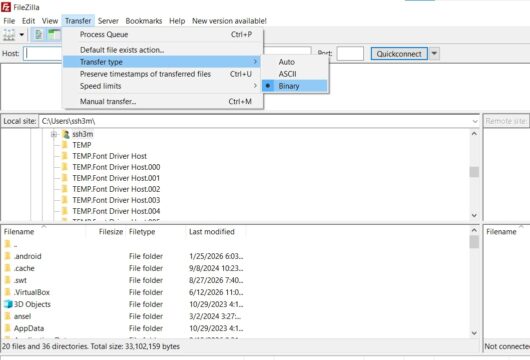Open the Server menu

[108, 21]
